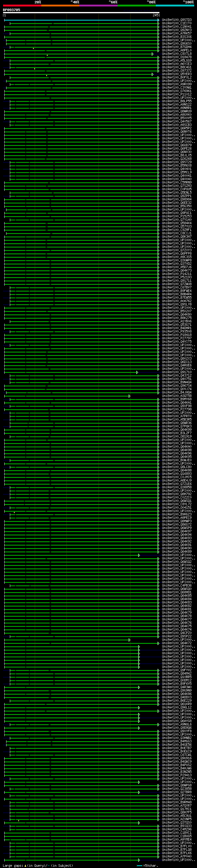Open the UniRef100_B0WJE0 hit
The height and width of the screenshot is (868, 197).
coord(177,460)
